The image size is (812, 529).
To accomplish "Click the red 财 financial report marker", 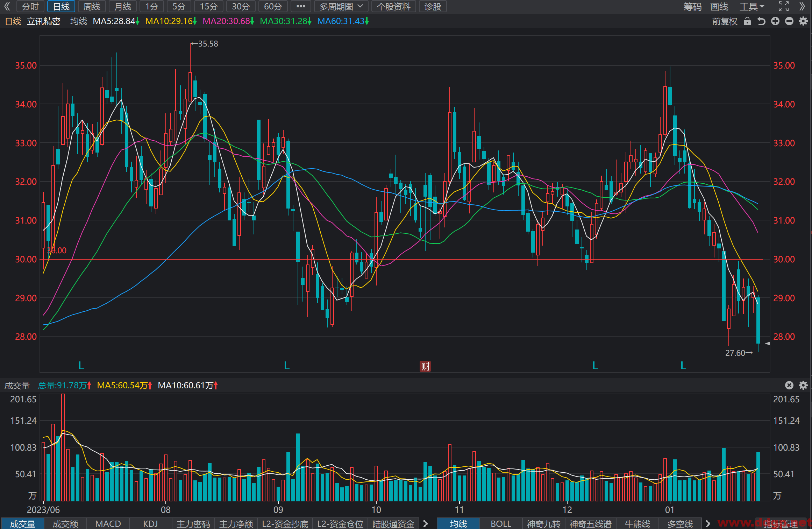I will point(425,366).
